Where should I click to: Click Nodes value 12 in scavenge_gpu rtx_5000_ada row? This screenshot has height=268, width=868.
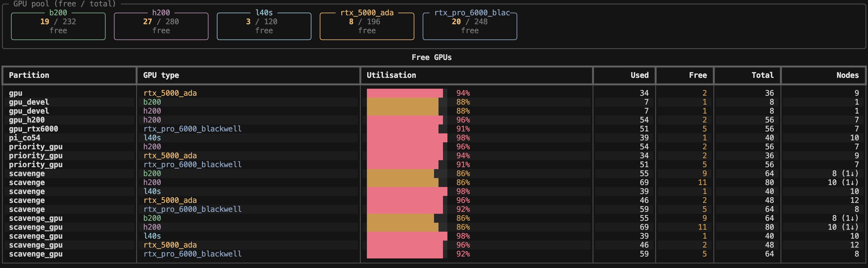tap(854, 245)
